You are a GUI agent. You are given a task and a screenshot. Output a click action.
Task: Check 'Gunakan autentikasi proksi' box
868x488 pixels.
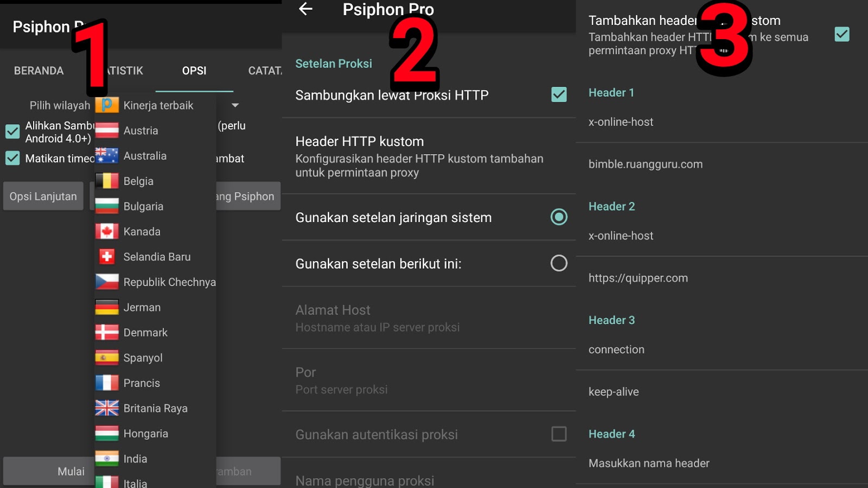[559, 434]
